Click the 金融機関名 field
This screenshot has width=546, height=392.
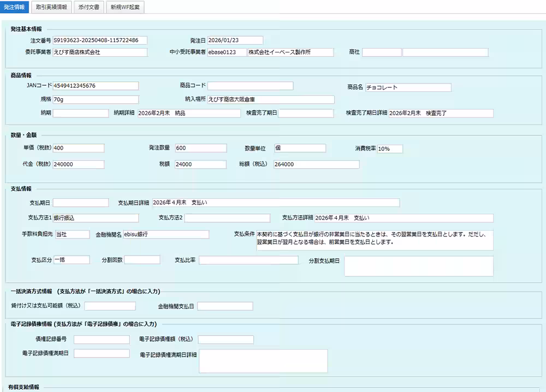point(165,234)
